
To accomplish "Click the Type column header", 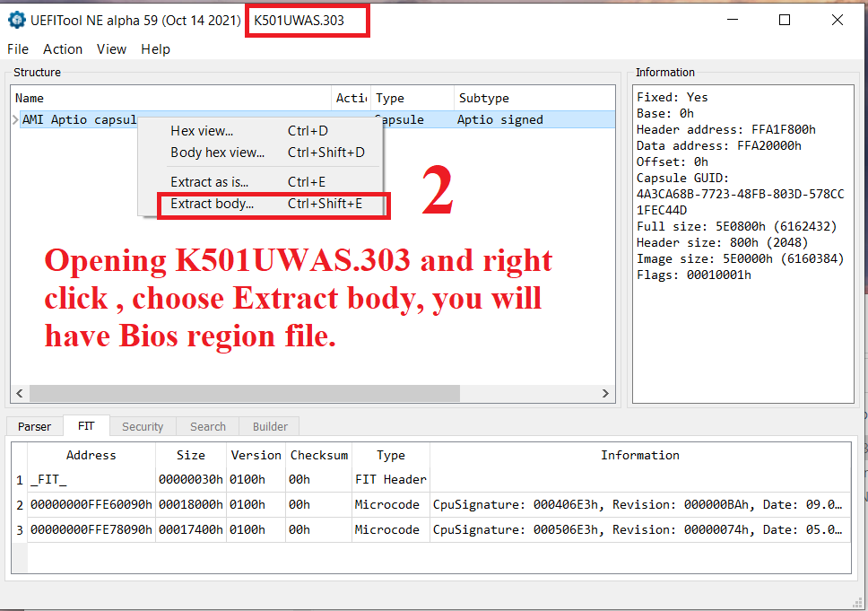I will click(412, 98).
